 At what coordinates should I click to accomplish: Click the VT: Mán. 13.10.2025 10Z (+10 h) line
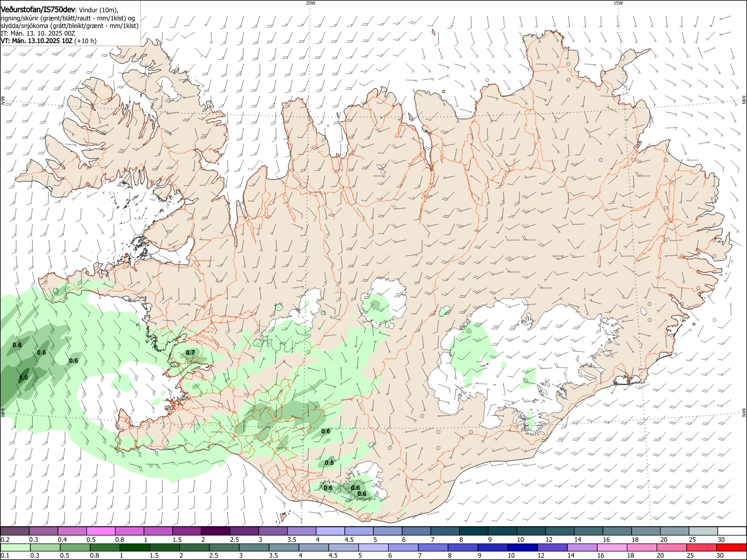48,41
